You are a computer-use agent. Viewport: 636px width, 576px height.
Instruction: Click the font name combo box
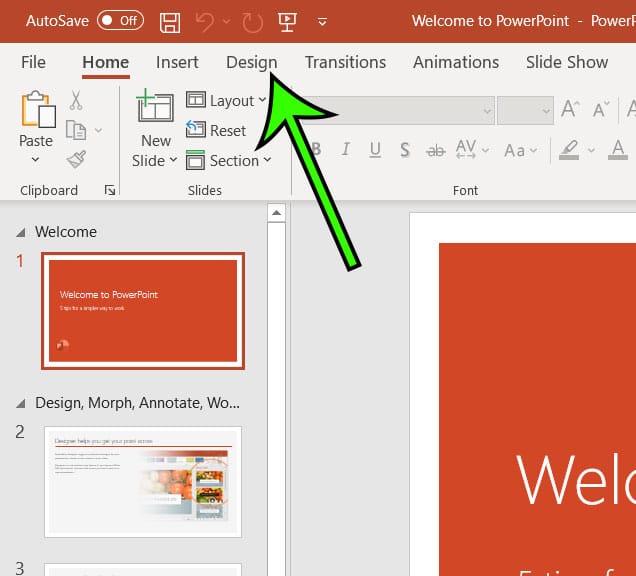[x=398, y=110]
